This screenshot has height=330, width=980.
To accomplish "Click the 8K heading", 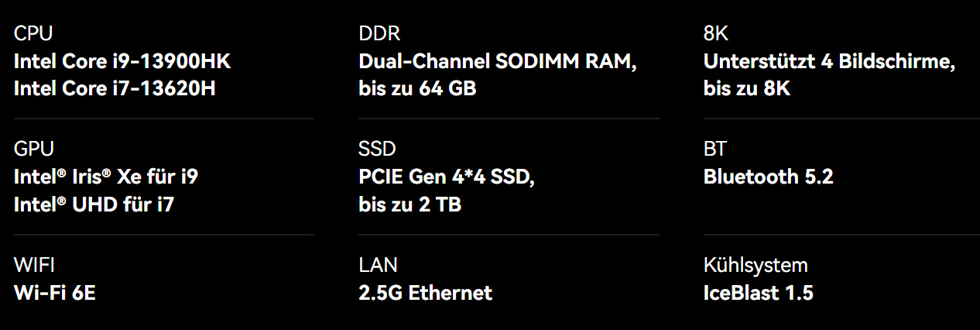I will coord(716,34).
